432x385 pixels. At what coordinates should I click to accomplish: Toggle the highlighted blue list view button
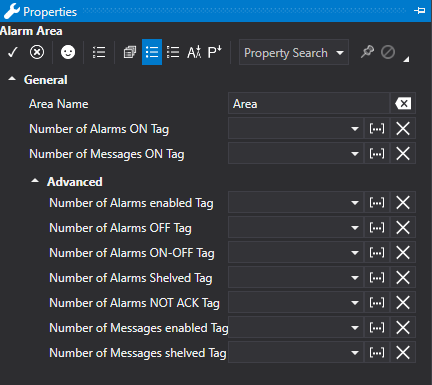point(152,52)
